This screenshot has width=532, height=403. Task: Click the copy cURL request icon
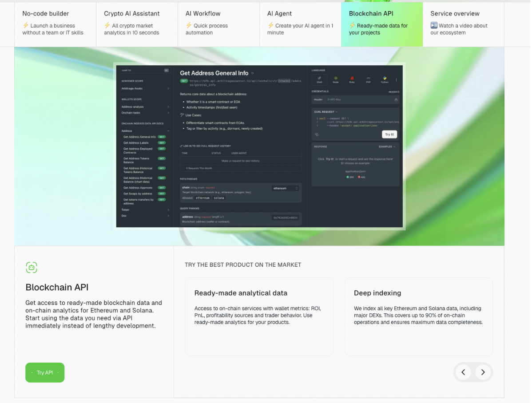tap(317, 134)
